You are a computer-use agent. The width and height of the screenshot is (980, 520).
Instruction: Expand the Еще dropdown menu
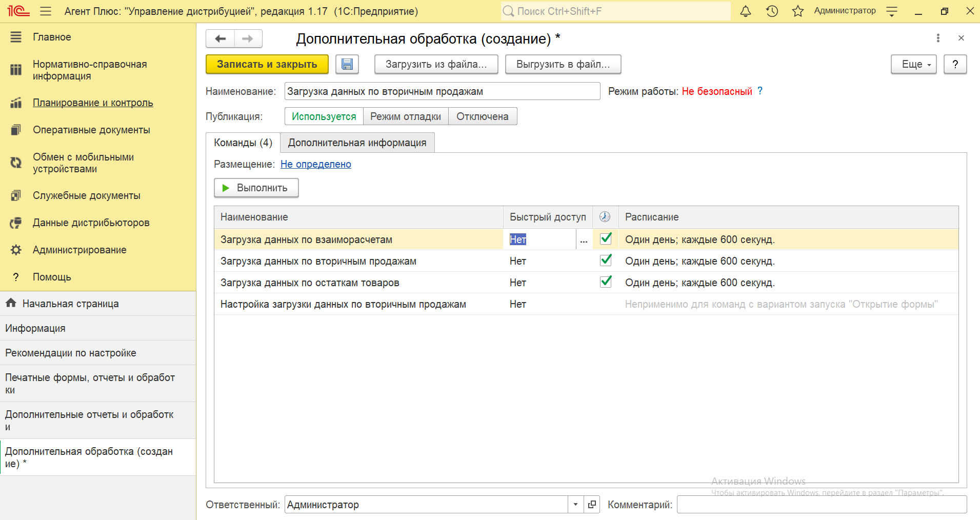click(914, 64)
